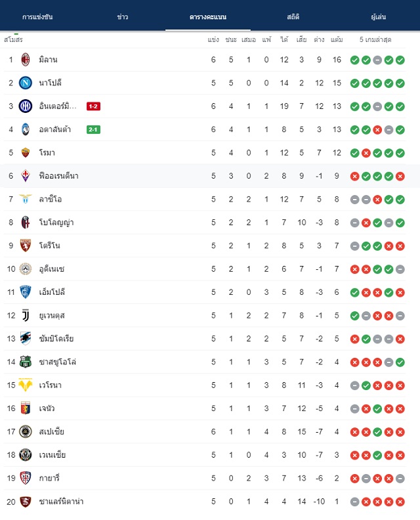Sort by the แต้ม column header
Viewport: 420px width, 520px height.
point(337,40)
